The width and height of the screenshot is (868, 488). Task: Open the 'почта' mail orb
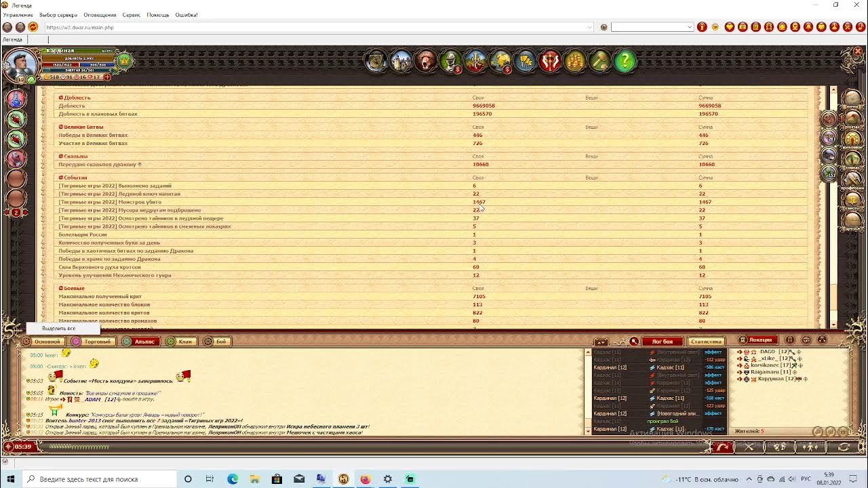click(x=852, y=100)
